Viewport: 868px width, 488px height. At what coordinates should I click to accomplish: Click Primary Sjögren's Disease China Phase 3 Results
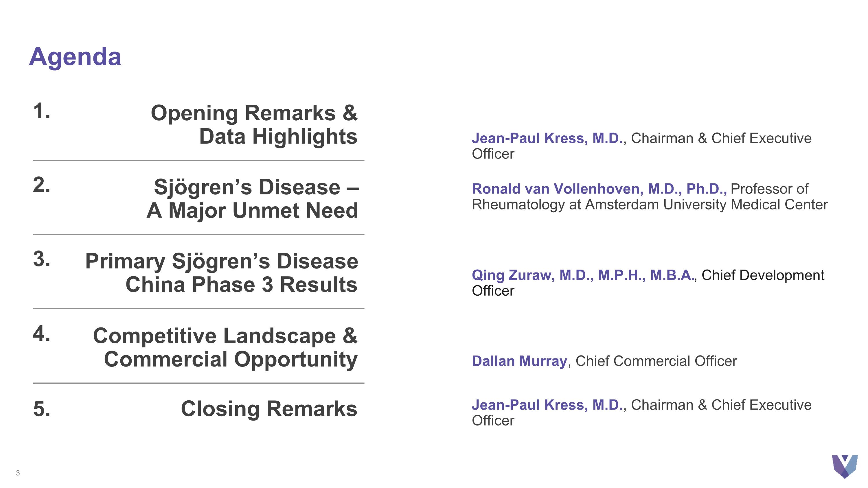(x=221, y=272)
